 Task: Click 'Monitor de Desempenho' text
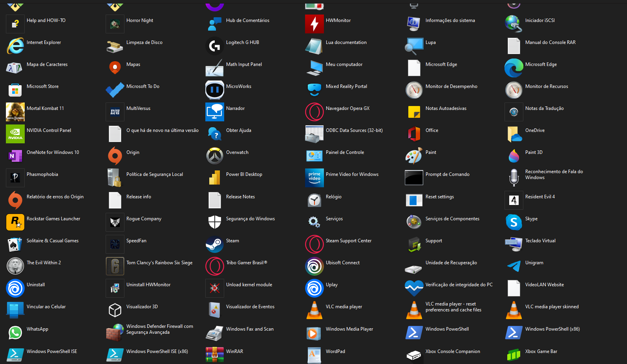click(452, 86)
